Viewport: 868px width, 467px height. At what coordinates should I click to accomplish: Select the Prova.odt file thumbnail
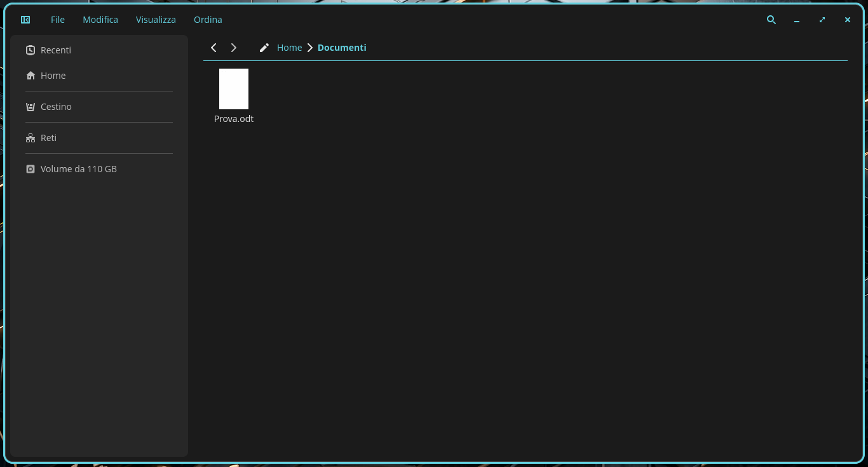[x=234, y=89]
